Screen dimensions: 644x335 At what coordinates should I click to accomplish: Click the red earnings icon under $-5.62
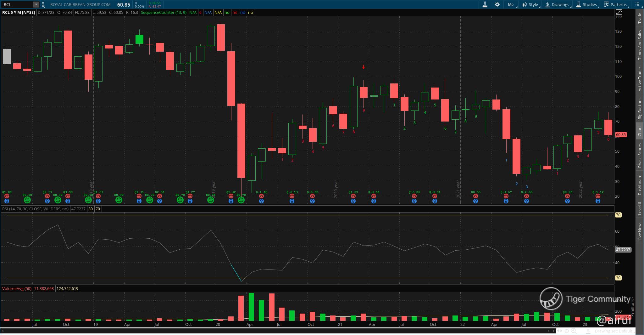(312, 196)
